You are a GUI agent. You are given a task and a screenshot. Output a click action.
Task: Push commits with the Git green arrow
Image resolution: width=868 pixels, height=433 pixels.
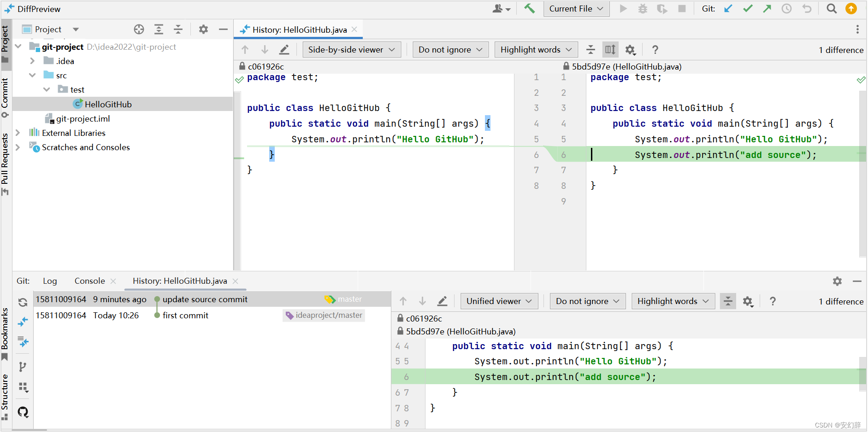pyautogui.click(x=767, y=9)
